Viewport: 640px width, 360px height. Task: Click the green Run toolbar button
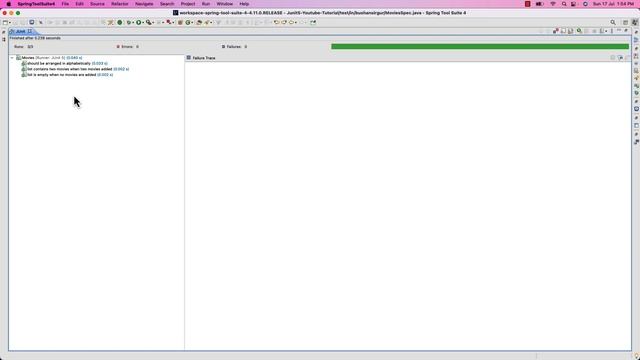pyautogui.click(x=139, y=22)
